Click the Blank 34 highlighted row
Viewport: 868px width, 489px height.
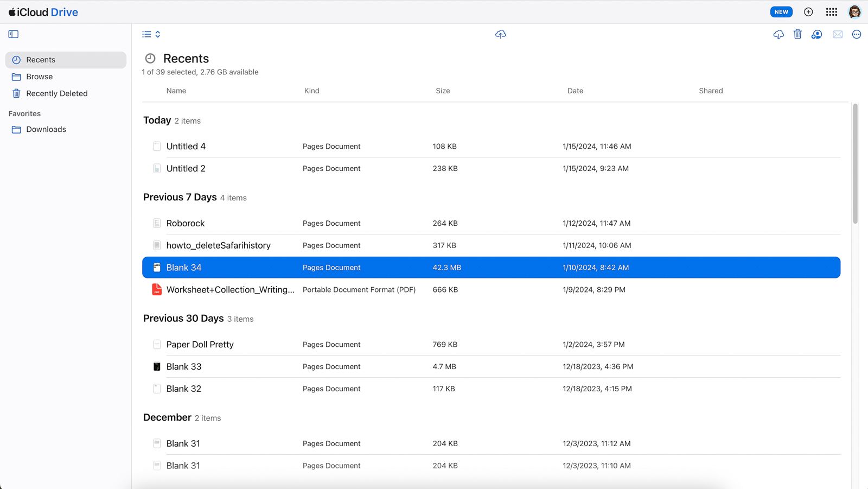point(491,268)
